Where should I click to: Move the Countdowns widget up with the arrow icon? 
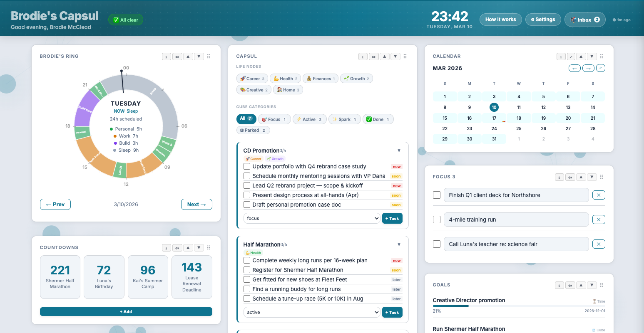(x=188, y=247)
